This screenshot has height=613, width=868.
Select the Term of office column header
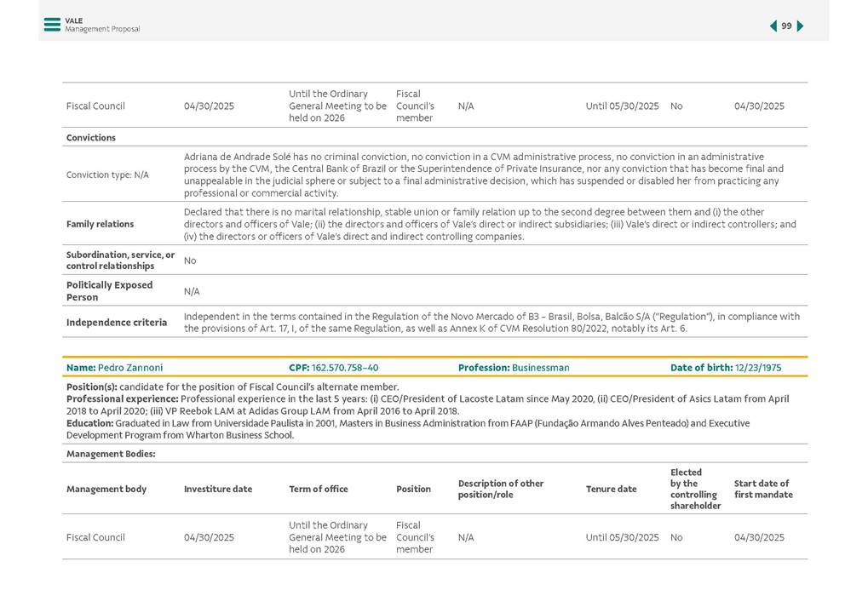click(x=319, y=490)
